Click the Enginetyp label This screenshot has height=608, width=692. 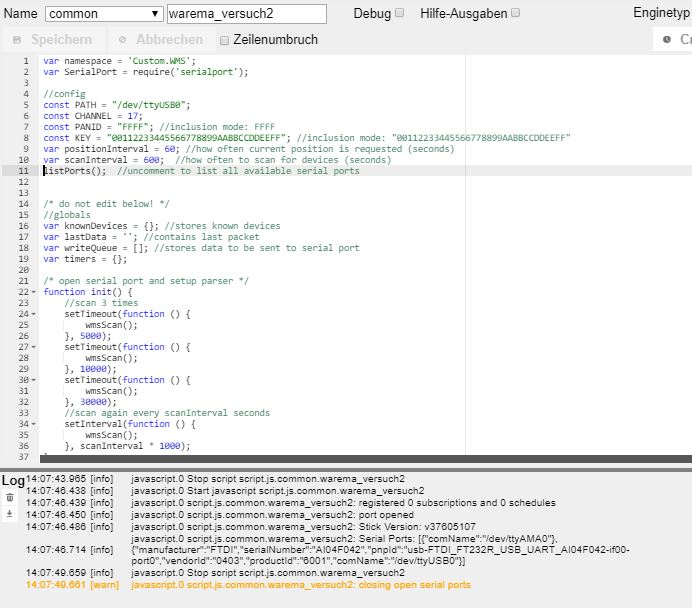coord(662,13)
